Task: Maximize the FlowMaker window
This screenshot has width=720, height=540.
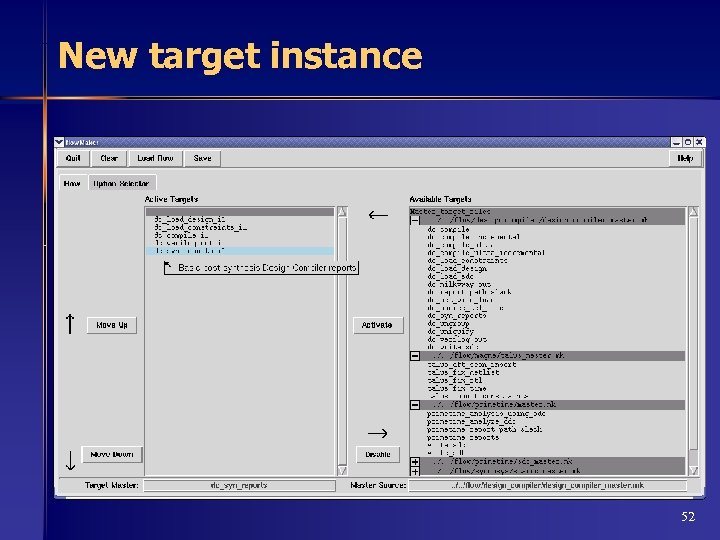Action: click(x=687, y=142)
